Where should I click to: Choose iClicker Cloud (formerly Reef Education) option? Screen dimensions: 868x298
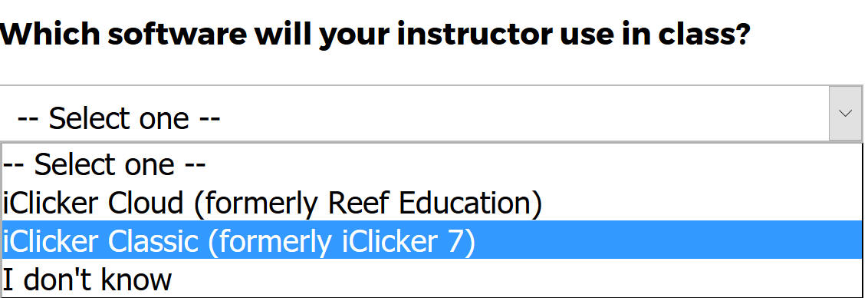[x=432, y=202]
